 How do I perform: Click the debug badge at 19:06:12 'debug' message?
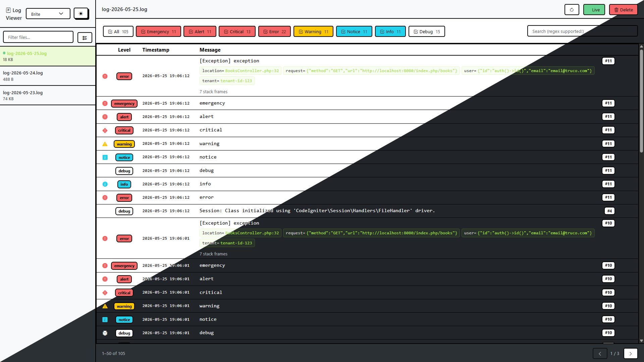[x=124, y=171]
